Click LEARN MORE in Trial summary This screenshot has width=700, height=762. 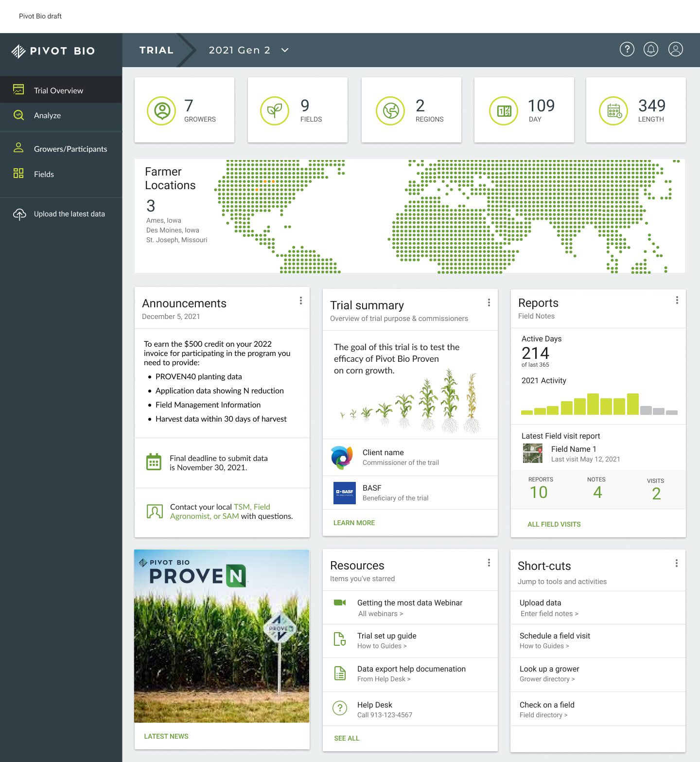point(354,523)
